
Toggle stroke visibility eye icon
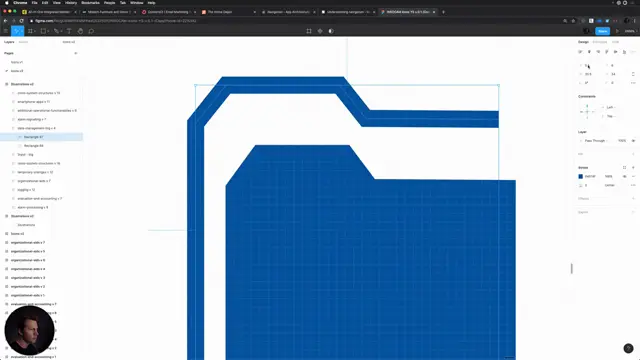click(x=624, y=176)
